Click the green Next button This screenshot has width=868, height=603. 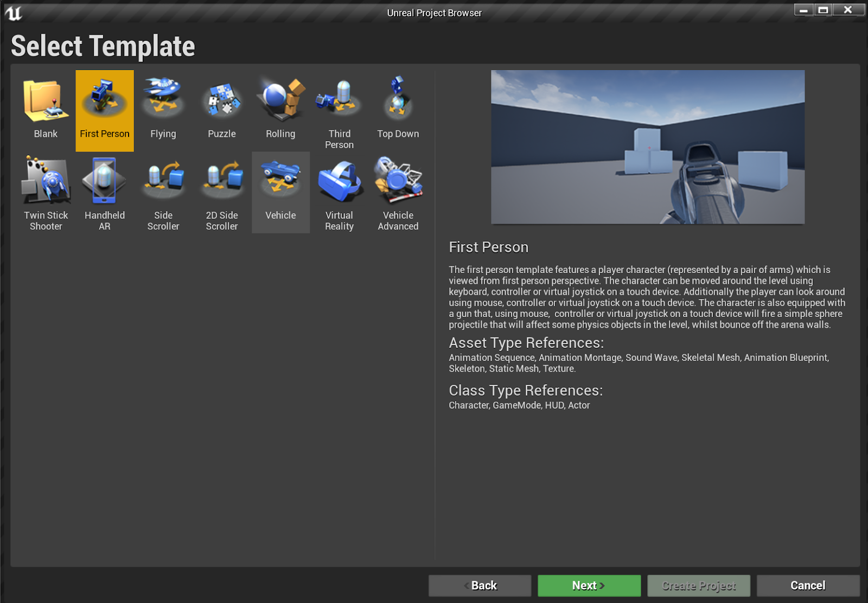tap(589, 586)
